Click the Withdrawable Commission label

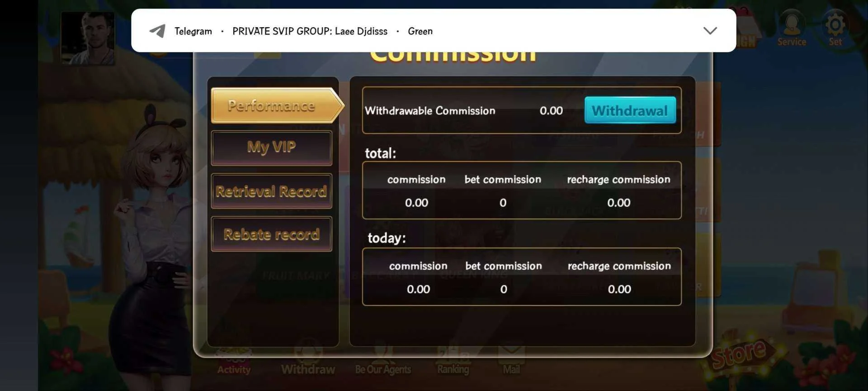(x=430, y=110)
